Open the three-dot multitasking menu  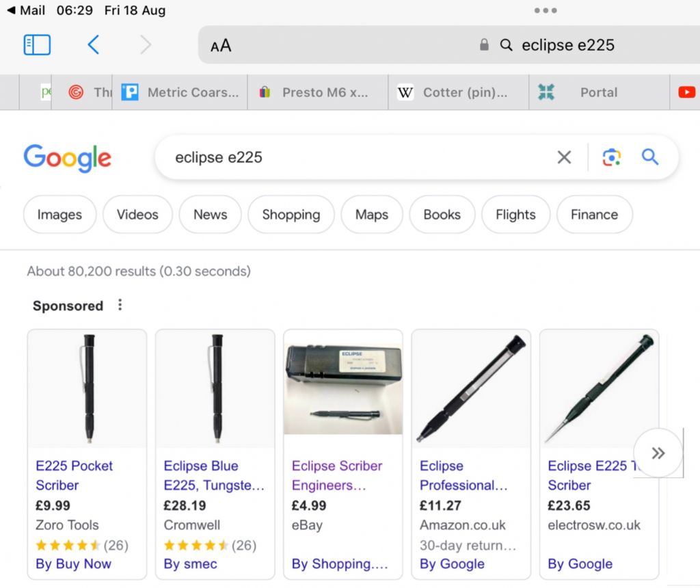click(x=545, y=10)
